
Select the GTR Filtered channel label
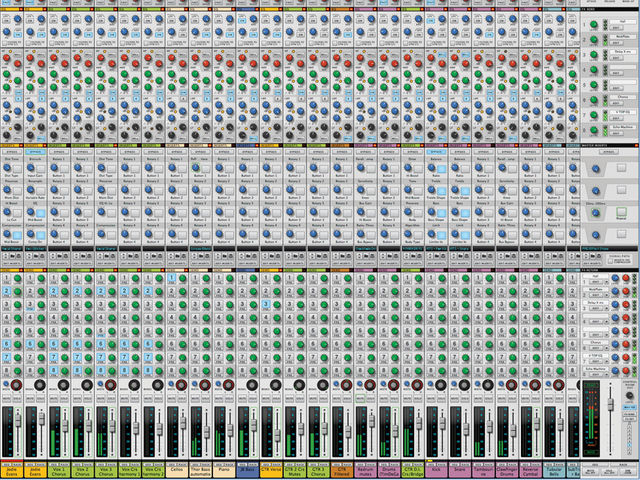click(342, 472)
